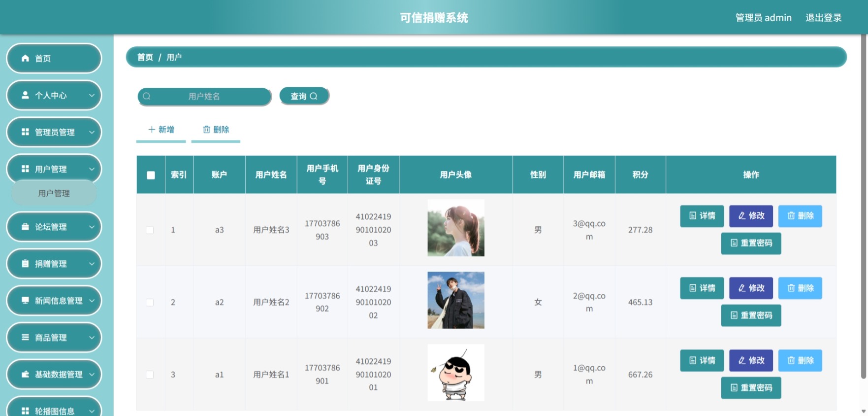Click the list icon beside 商品管理
Viewport: 868px width, 416px height.
pyautogui.click(x=25, y=338)
